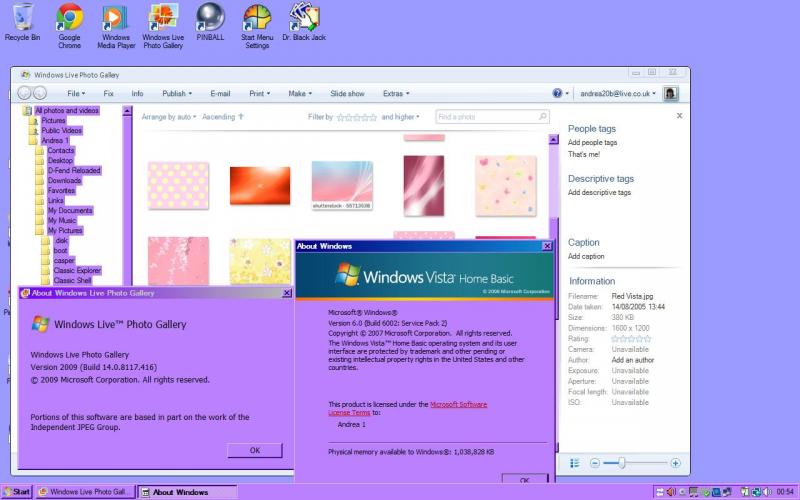Click the zoom in plus icon
The image size is (800, 500).
[x=676, y=463]
